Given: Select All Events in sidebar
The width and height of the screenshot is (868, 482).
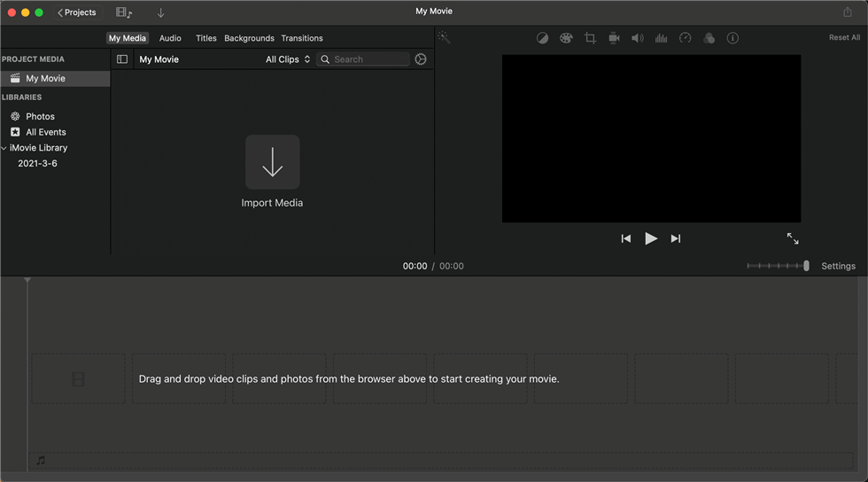Looking at the screenshot, I should tap(45, 132).
